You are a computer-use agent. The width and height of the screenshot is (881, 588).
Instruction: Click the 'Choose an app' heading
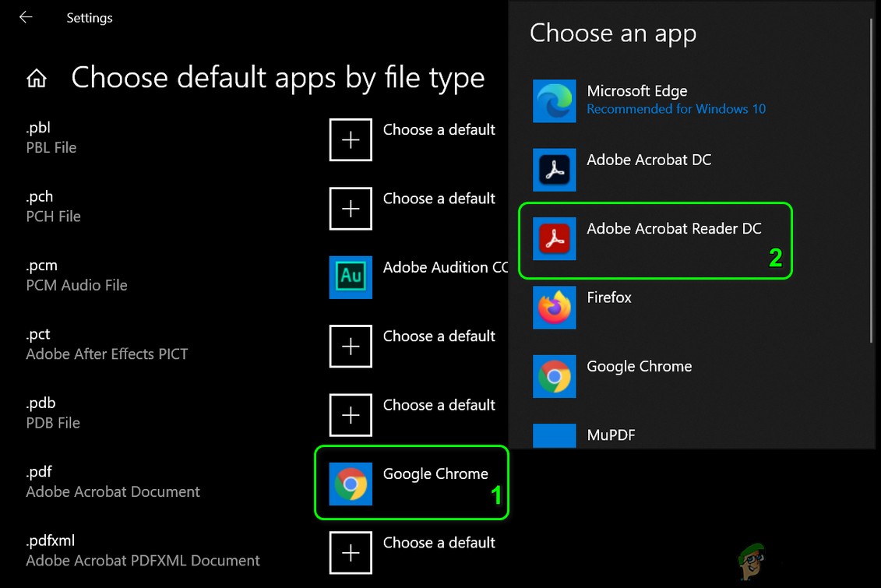[614, 33]
